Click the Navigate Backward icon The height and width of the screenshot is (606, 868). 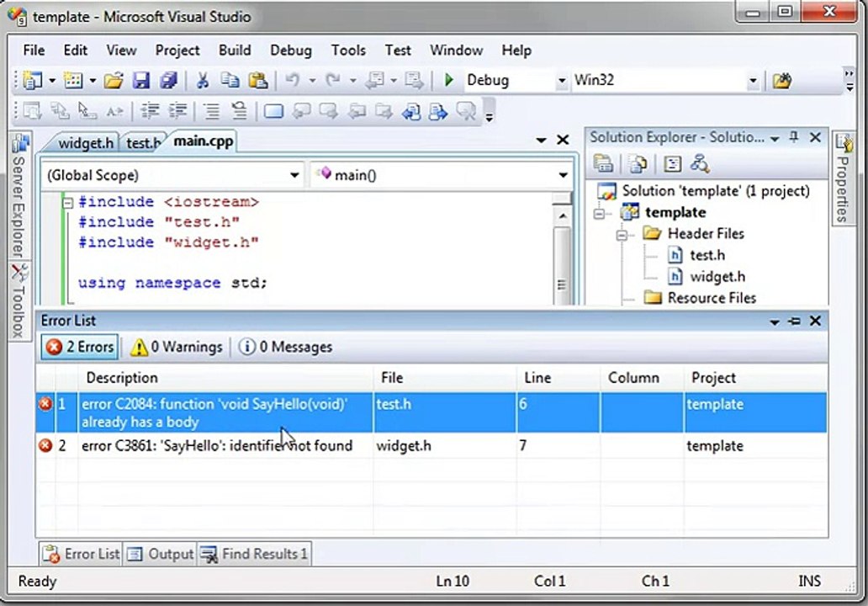375,81
